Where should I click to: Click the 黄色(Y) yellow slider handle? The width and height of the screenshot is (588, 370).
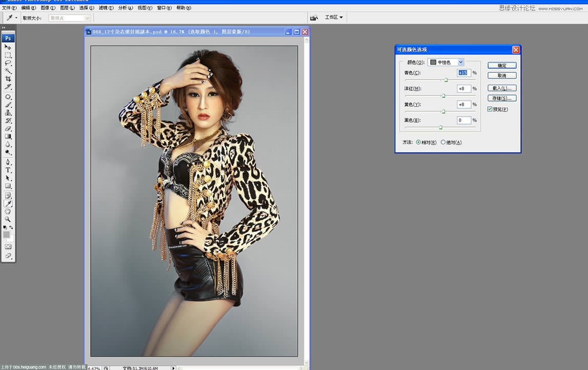443,111
